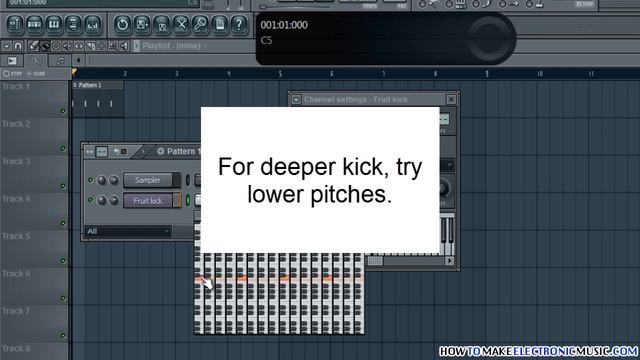Click the Help question mark icon
640x360 pixels.
[239, 24]
